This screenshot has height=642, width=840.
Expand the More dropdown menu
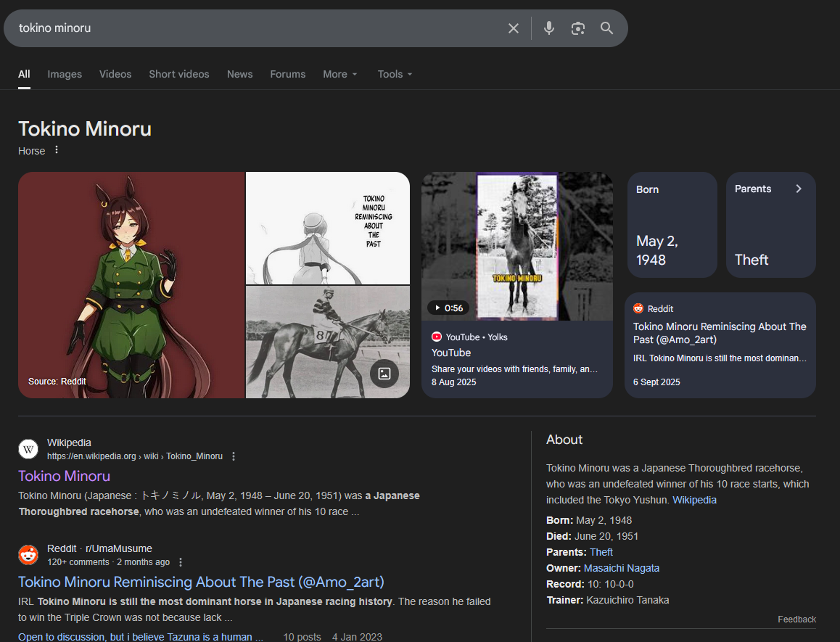point(339,75)
